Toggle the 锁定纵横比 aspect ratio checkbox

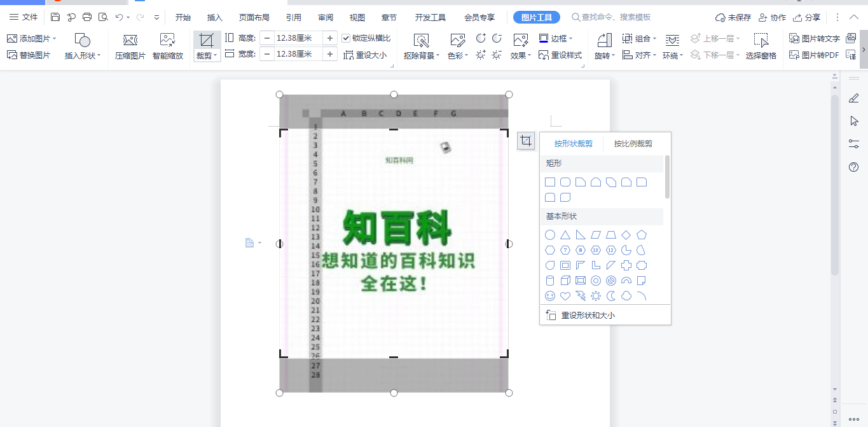click(x=346, y=37)
